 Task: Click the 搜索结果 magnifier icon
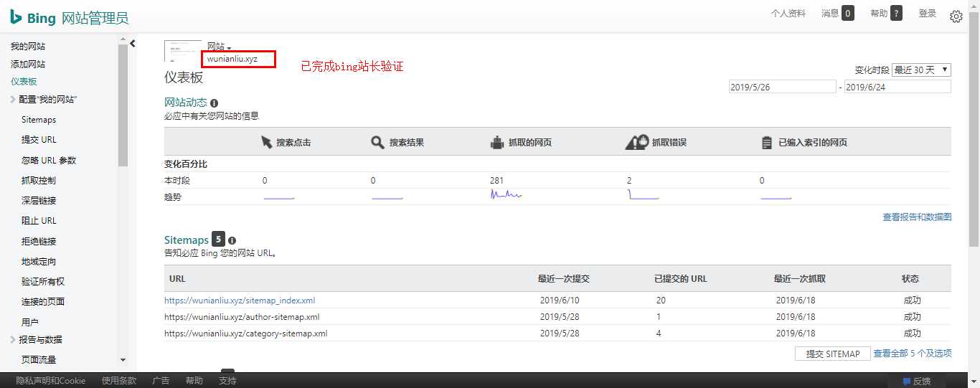tap(377, 142)
